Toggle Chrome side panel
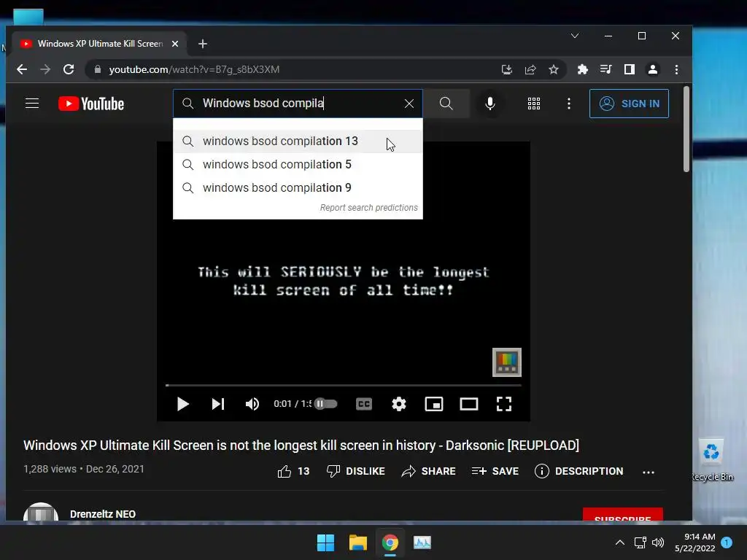747x560 pixels. point(630,69)
